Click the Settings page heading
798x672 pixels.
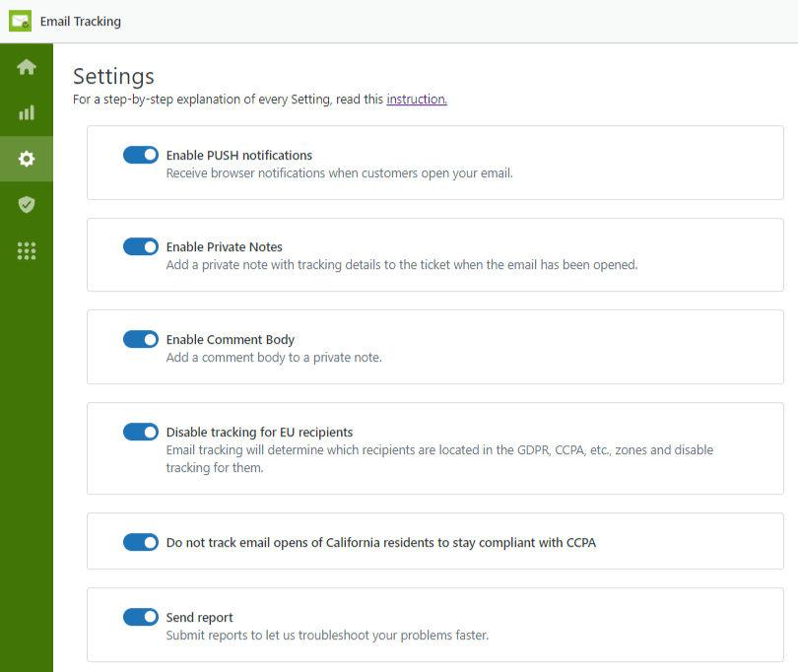[113, 77]
